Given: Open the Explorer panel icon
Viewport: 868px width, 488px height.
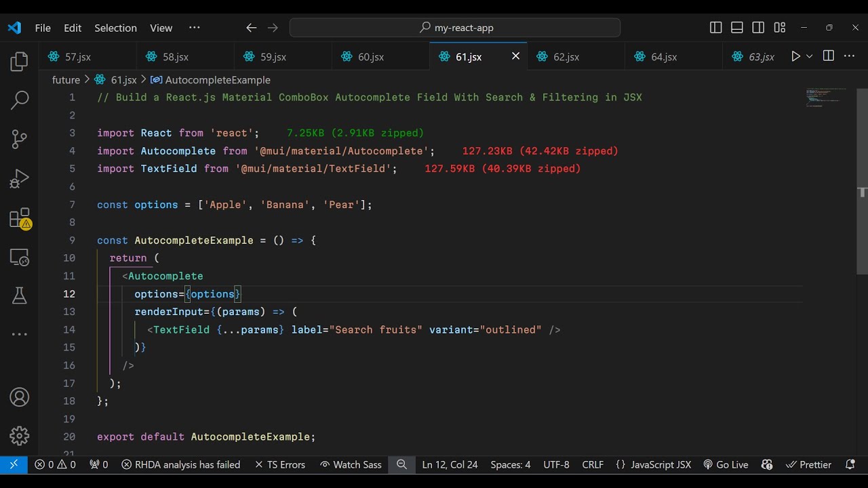Looking at the screenshot, I should pos(19,62).
